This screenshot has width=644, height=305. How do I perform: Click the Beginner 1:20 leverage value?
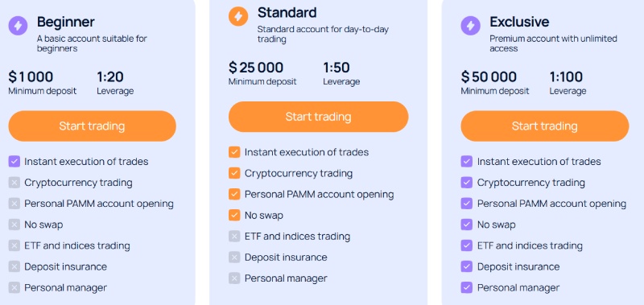(110, 76)
